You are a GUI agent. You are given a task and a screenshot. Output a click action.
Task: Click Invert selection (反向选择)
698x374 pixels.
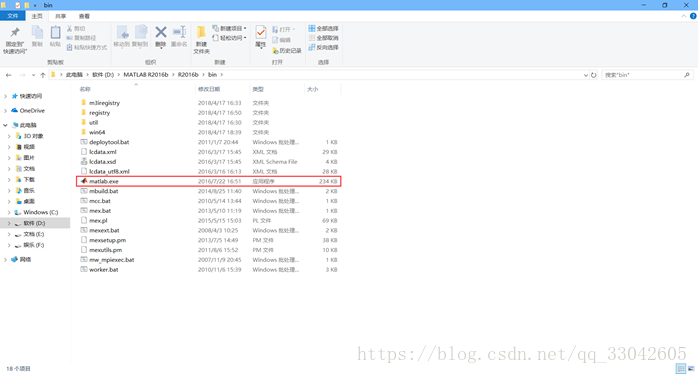(324, 47)
